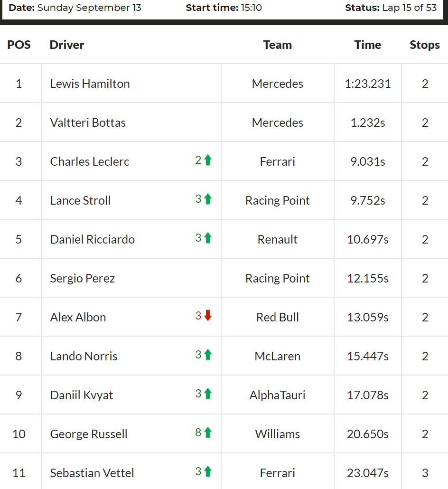Click green up arrow beside Charles Leclerc
This screenshot has height=489, width=448.
(208, 160)
